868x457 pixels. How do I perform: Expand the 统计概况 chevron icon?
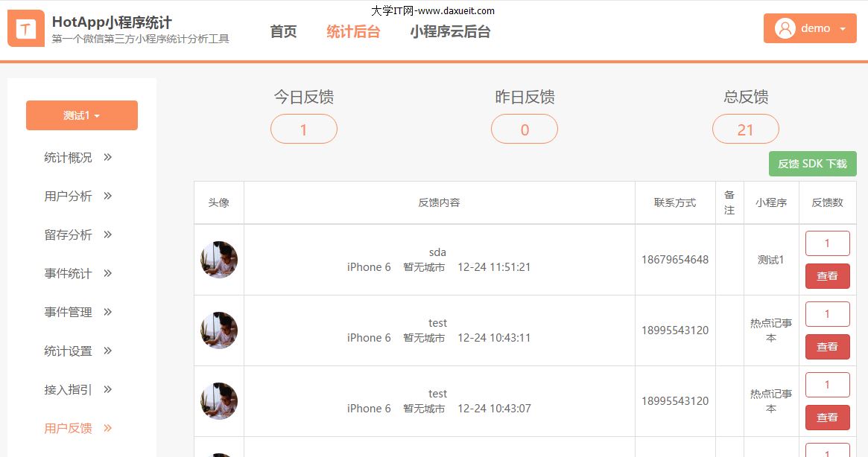click(107, 157)
